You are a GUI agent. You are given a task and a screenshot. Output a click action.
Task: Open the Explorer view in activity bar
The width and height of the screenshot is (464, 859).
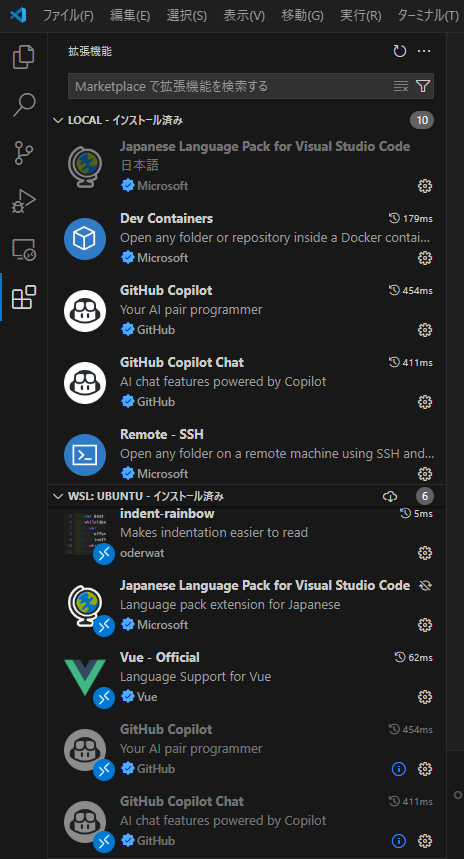click(x=24, y=58)
